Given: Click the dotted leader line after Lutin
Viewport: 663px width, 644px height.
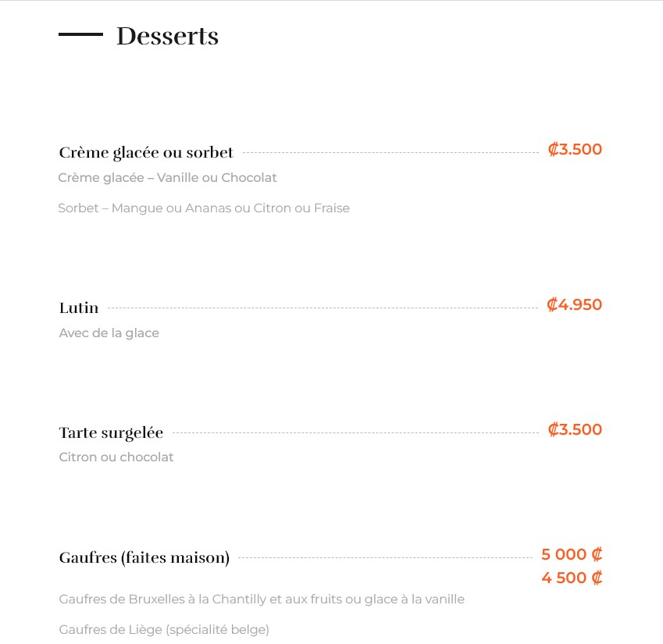Looking at the screenshot, I should (x=323, y=308).
